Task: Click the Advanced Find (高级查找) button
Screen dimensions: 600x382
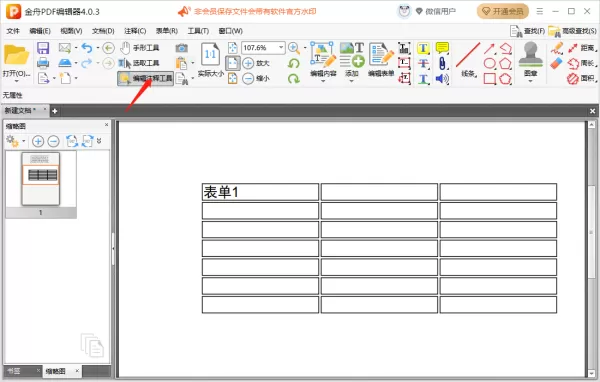Action: click(572, 31)
